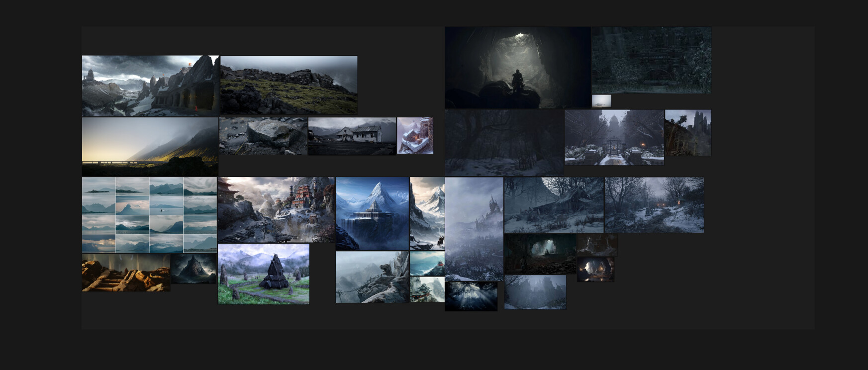The width and height of the screenshot is (868, 370).
Task: Click the small green-roofed pagoda in snow image
Action: click(x=427, y=289)
